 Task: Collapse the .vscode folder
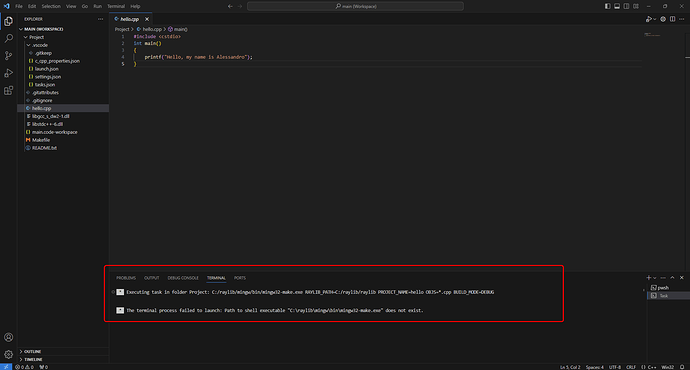point(63,45)
